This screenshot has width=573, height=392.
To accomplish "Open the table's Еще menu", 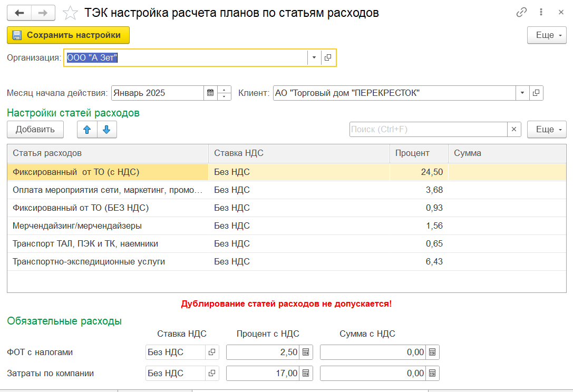I will click(x=547, y=130).
